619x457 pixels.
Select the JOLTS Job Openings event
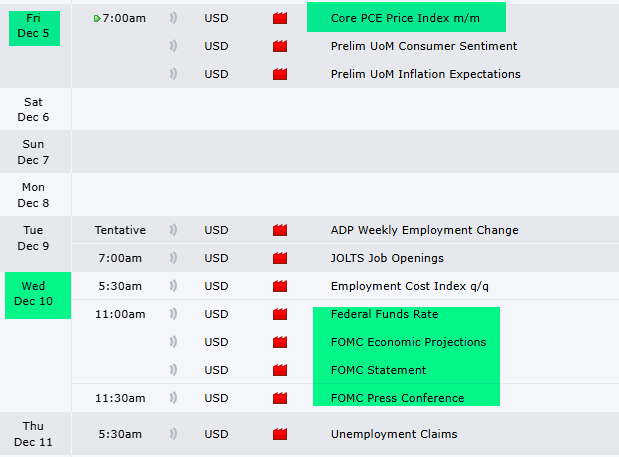point(388,258)
